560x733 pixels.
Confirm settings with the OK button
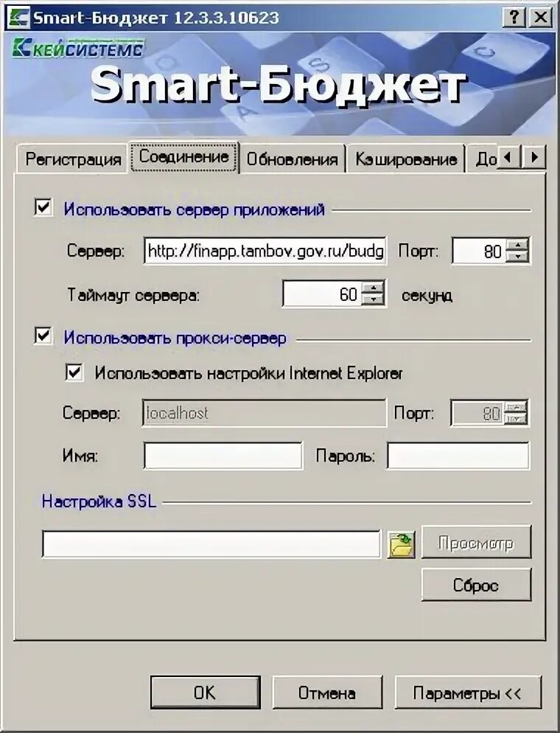pyautogui.click(x=205, y=692)
